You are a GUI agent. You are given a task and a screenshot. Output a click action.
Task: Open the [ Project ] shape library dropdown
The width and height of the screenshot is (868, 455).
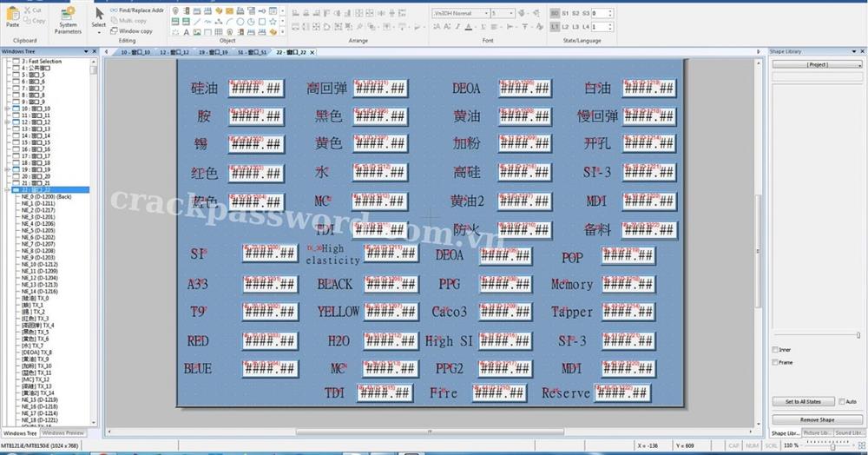point(817,64)
